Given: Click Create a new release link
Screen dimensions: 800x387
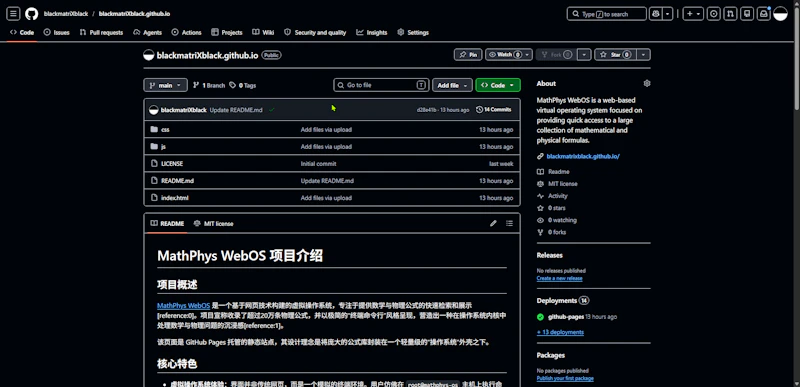Looking at the screenshot, I should point(559,278).
